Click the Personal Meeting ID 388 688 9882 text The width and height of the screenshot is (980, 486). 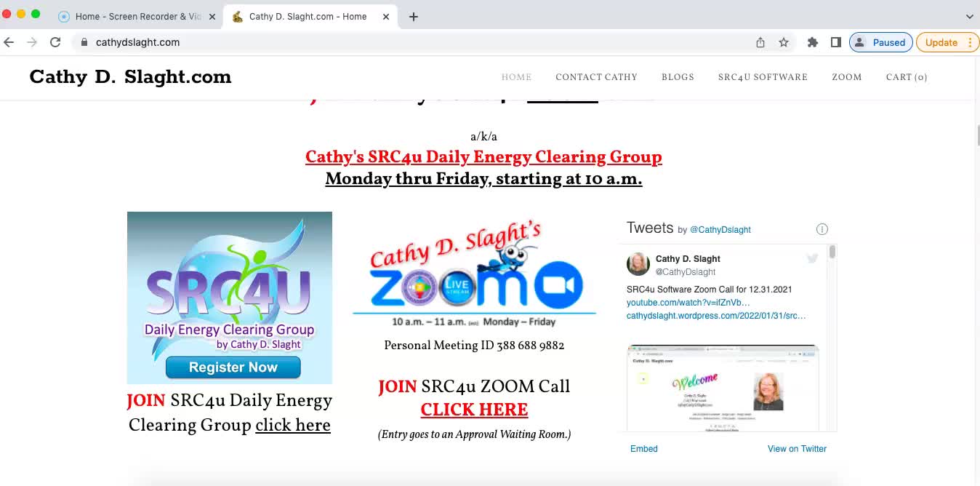pyautogui.click(x=474, y=346)
